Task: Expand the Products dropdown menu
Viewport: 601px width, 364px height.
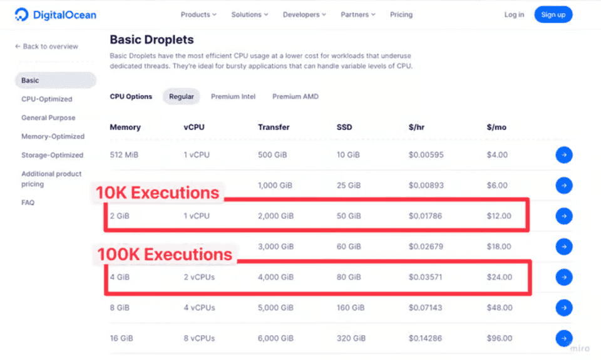Action: 198,14
